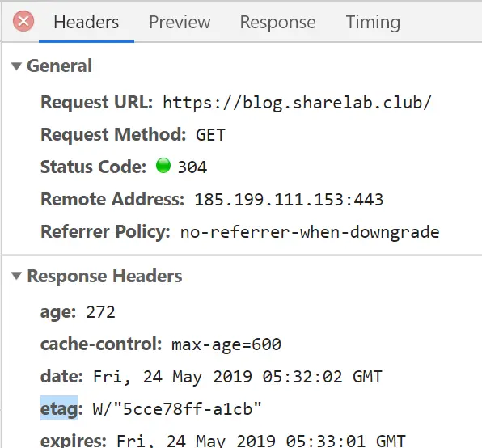
Task: Open the Response tab
Action: tap(277, 22)
